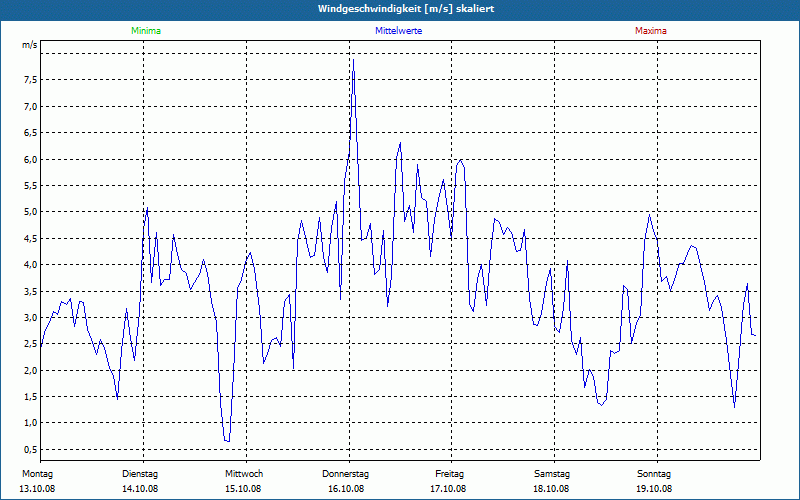Viewport: 800px width, 500px height.
Task: Click the Minima legend label
Action: pos(146,31)
